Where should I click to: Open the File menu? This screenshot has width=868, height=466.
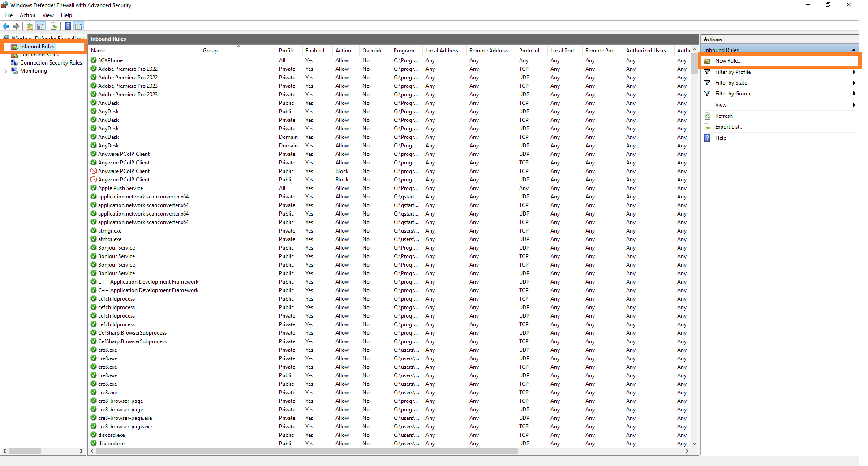[9, 15]
